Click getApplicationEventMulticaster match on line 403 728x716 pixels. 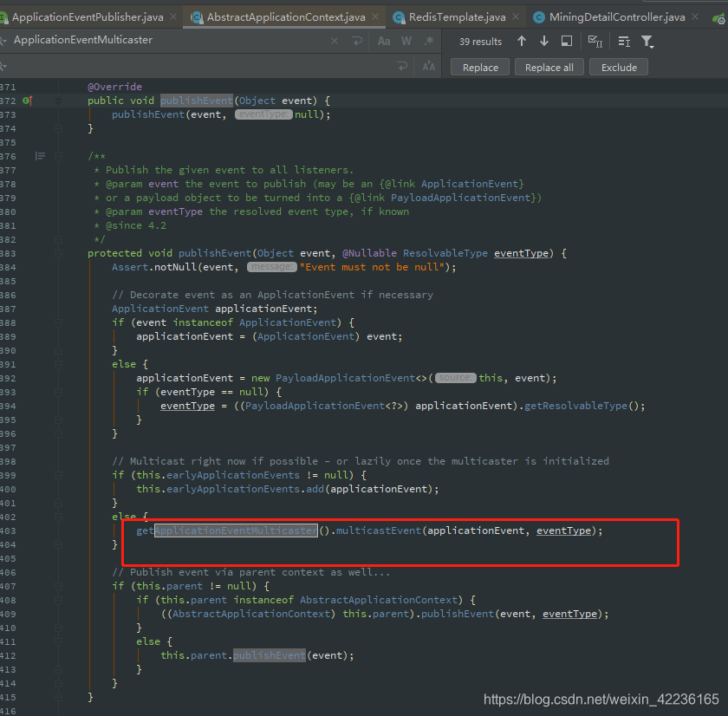[x=236, y=530]
